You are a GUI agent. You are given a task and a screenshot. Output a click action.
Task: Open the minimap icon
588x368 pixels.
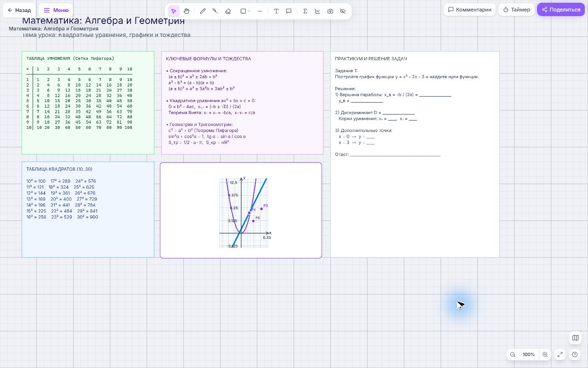(x=575, y=338)
